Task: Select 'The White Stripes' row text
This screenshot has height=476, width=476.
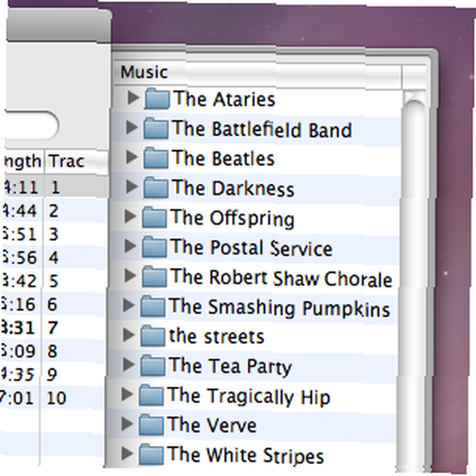Action: (245, 455)
